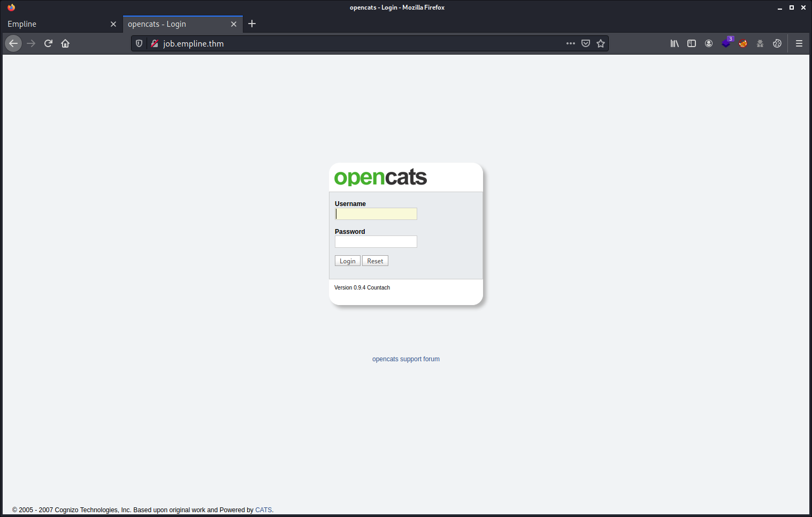
Task: Follow the CATS footer link
Action: pos(264,510)
